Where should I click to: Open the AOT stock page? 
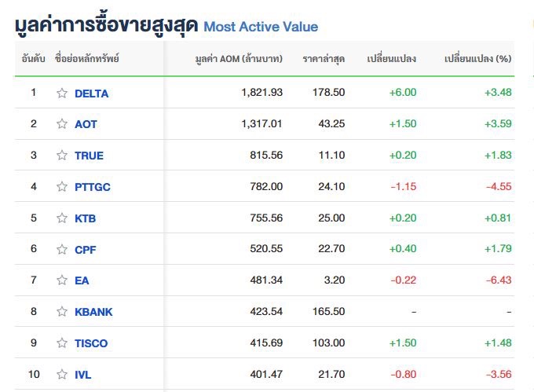click(x=86, y=124)
